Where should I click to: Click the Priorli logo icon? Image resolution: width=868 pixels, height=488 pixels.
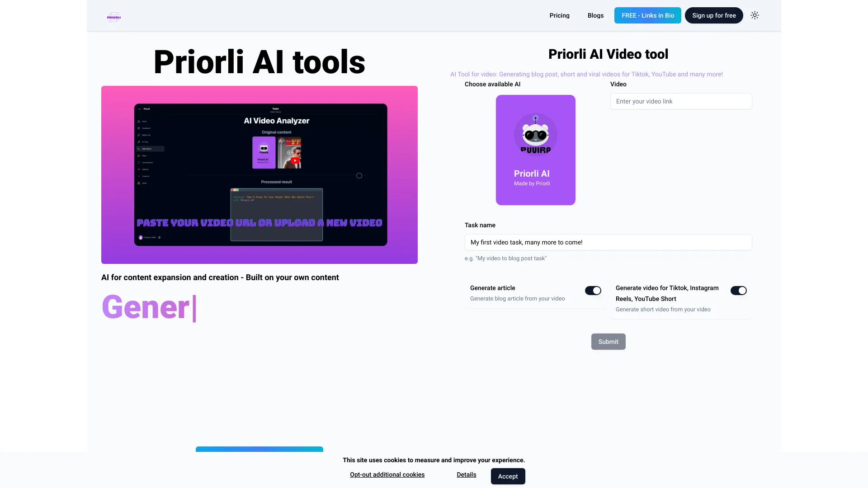(113, 17)
